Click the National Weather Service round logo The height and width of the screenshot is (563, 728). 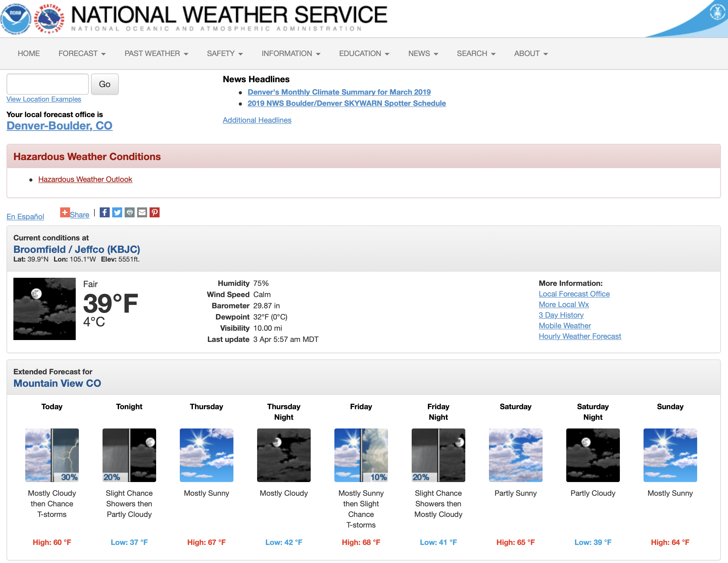click(x=50, y=19)
